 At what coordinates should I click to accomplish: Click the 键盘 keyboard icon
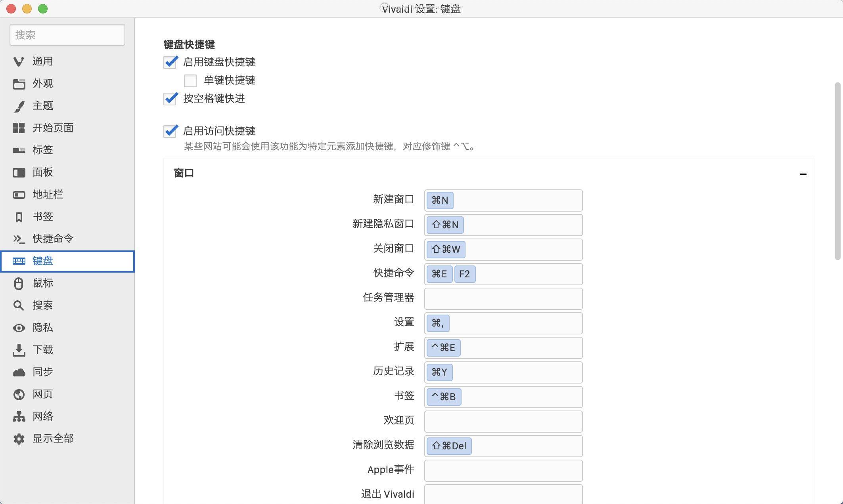(x=19, y=261)
